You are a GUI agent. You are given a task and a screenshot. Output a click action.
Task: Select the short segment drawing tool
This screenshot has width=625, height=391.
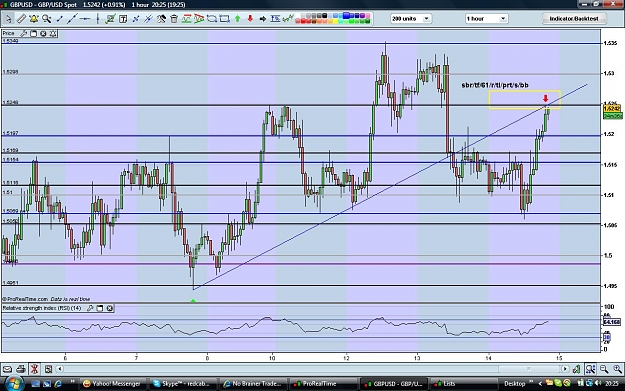pos(59,18)
